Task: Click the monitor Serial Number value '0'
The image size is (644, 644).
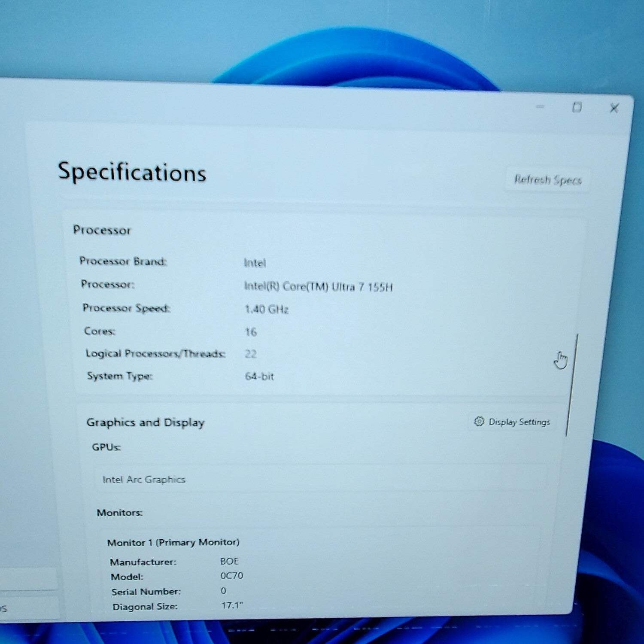Action: (223, 591)
